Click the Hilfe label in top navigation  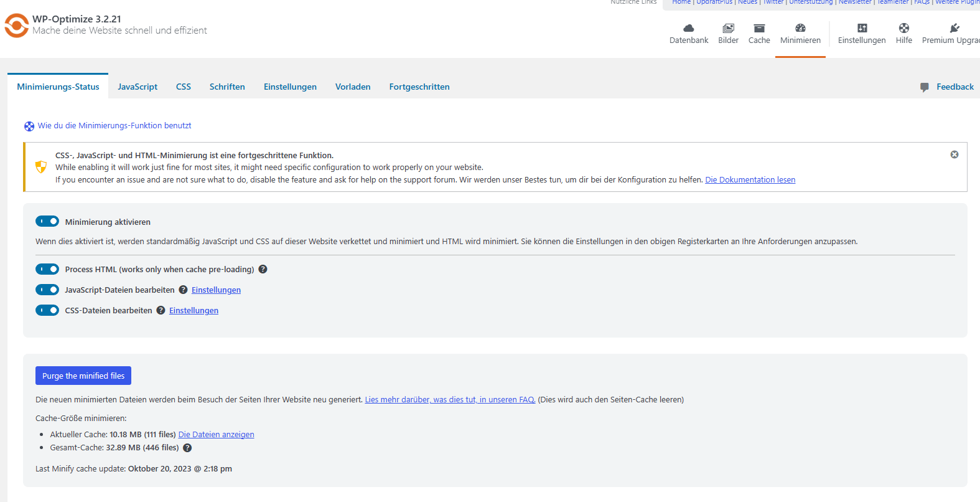(x=904, y=40)
